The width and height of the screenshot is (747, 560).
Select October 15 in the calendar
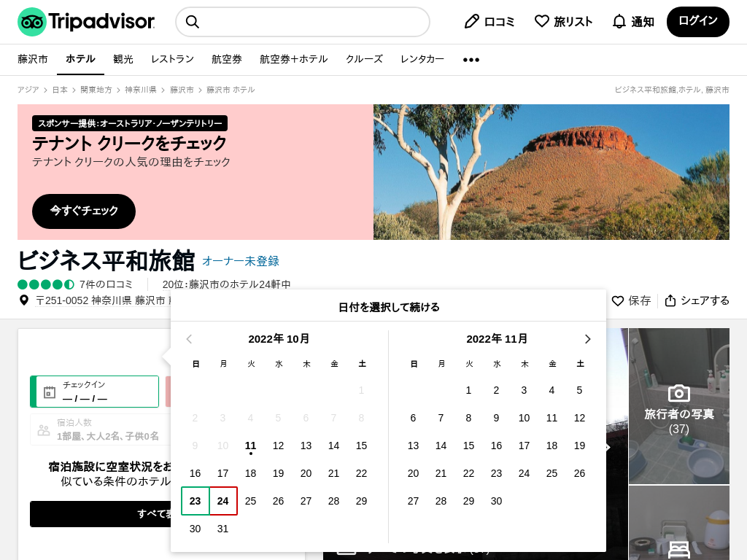pyautogui.click(x=362, y=446)
